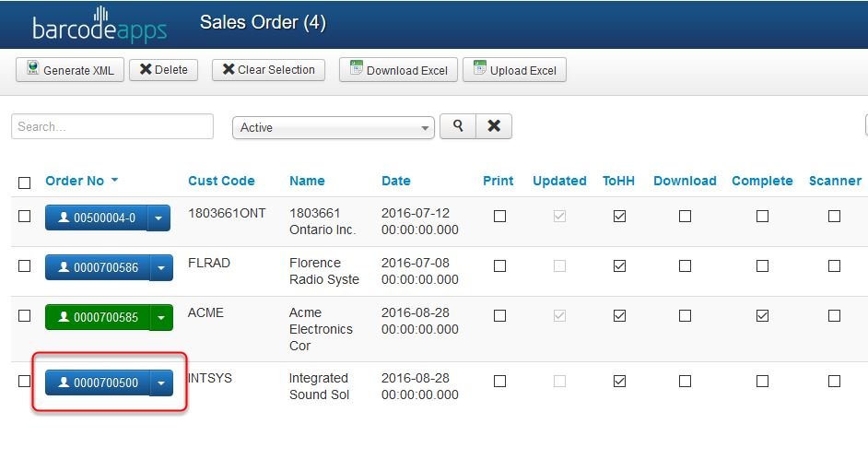Uncheck ToHH for order 0000700500
Screen dimensions: 868x471
click(x=619, y=382)
